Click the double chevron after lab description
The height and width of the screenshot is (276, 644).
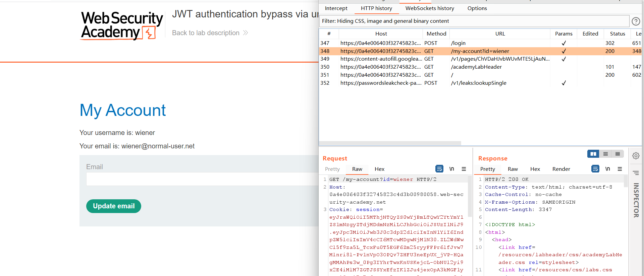tap(246, 33)
